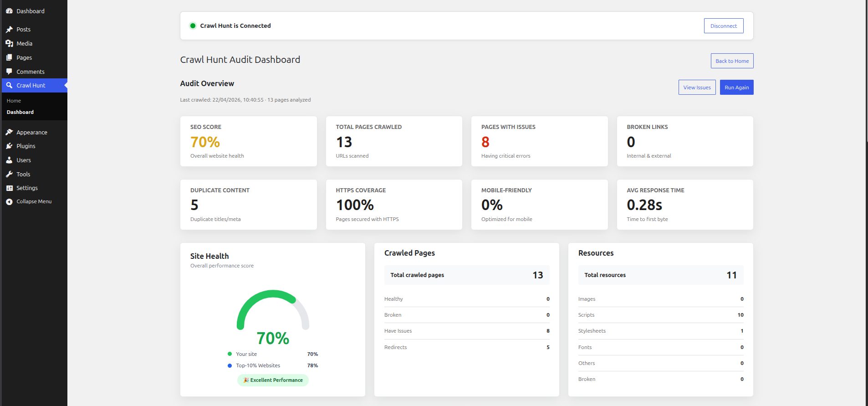Click the Users person icon
Screen dimensions: 868x406
pos(9,160)
